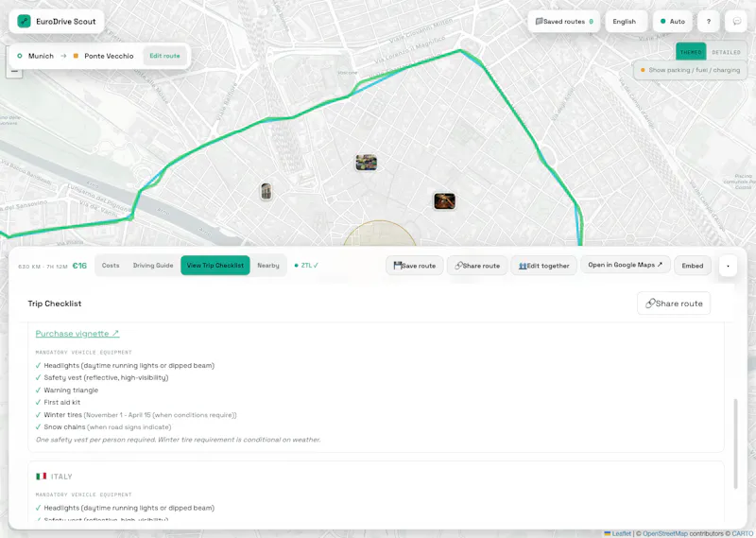This screenshot has width=756, height=538.
Task: Click the Leaflet flag attribution icon
Action: 608,533
